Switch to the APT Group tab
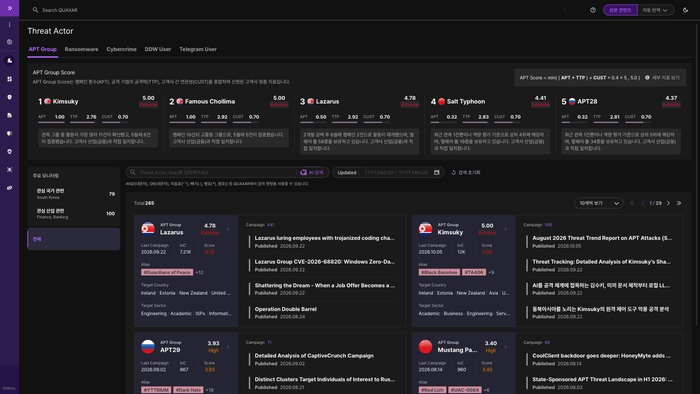This screenshot has width=700, height=394. click(x=42, y=49)
